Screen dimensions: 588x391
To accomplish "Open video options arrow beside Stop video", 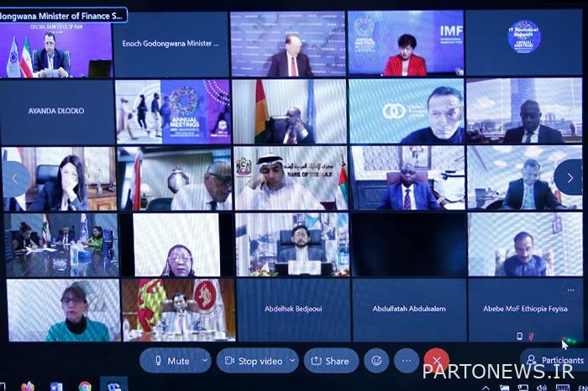I will (292, 361).
